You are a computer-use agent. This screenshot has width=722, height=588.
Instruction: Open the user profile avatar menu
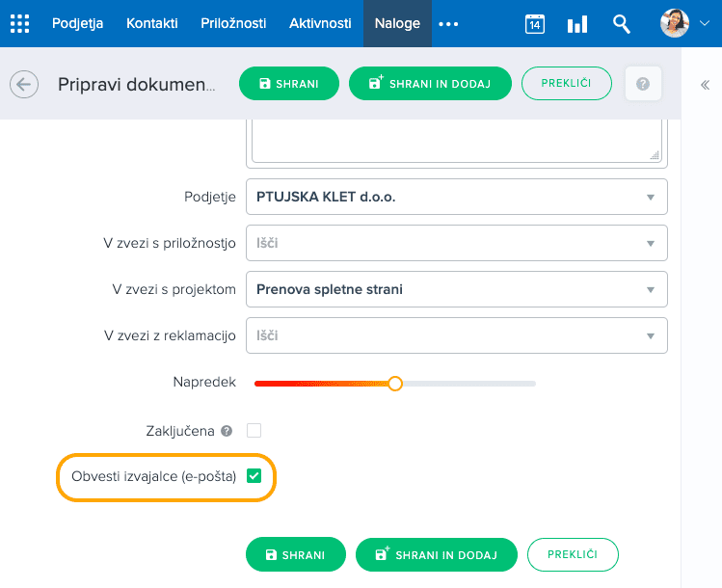683,24
